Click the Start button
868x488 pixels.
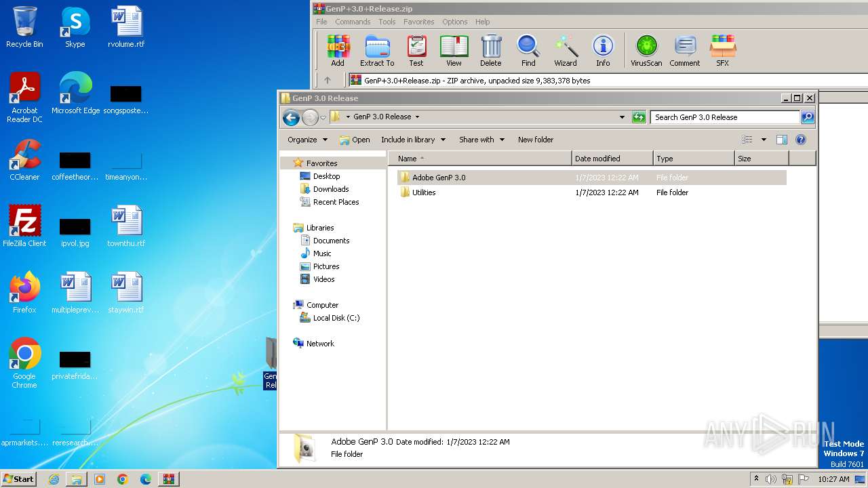(x=19, y=479)
